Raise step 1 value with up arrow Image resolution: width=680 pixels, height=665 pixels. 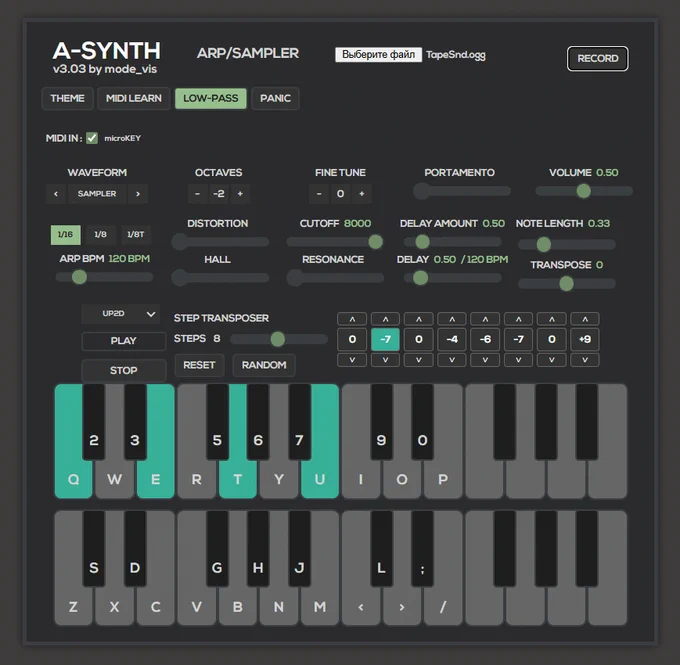pyautogui.click(x=352, y=319)
